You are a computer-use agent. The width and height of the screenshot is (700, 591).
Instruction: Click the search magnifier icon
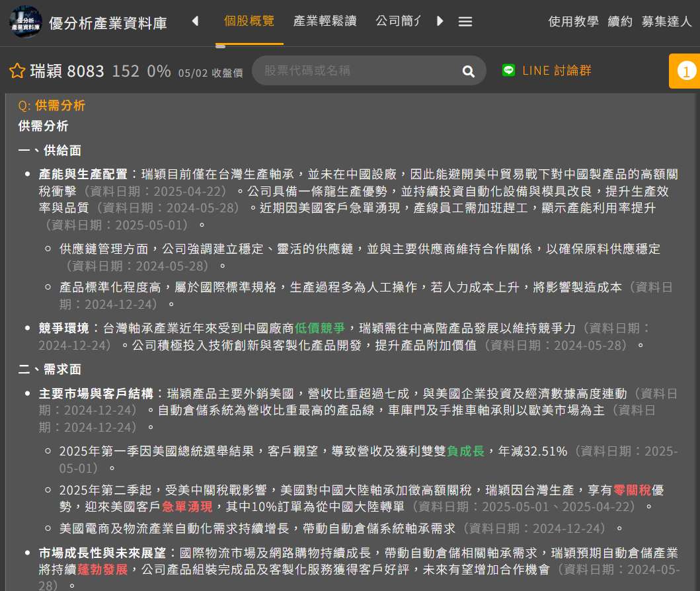468,71
